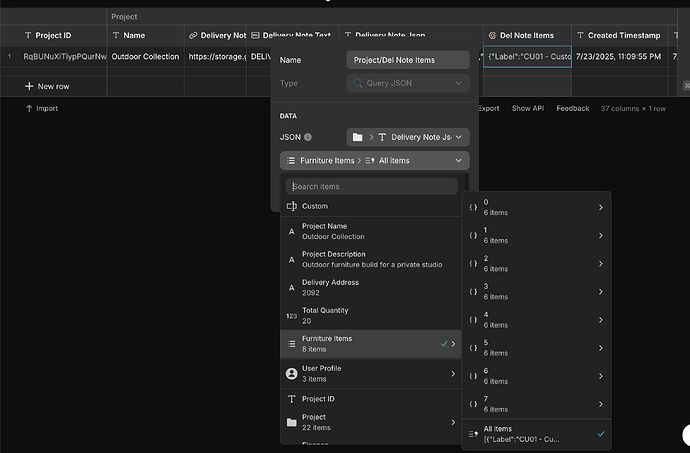Click the 37 columns × 1 row text

[x=633, y=108]
